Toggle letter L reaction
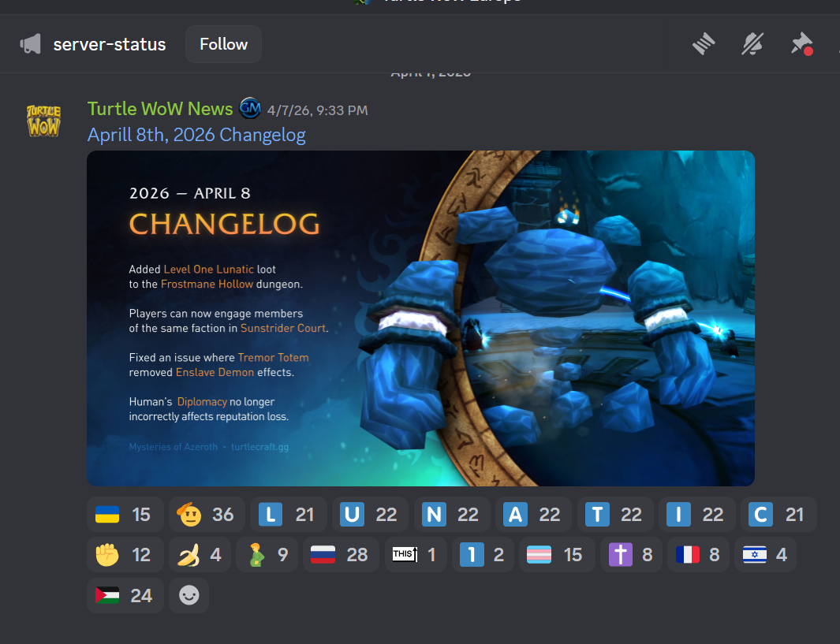Image resolution: width=840 pixels, height=644 pixels. point(288,515)
